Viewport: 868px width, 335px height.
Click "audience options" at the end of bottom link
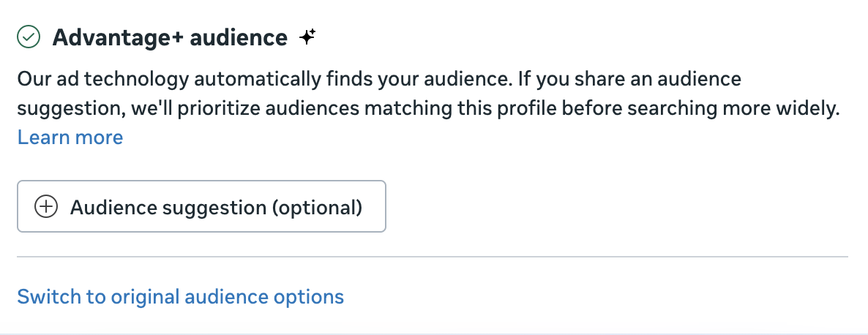[x=264, y=296]
